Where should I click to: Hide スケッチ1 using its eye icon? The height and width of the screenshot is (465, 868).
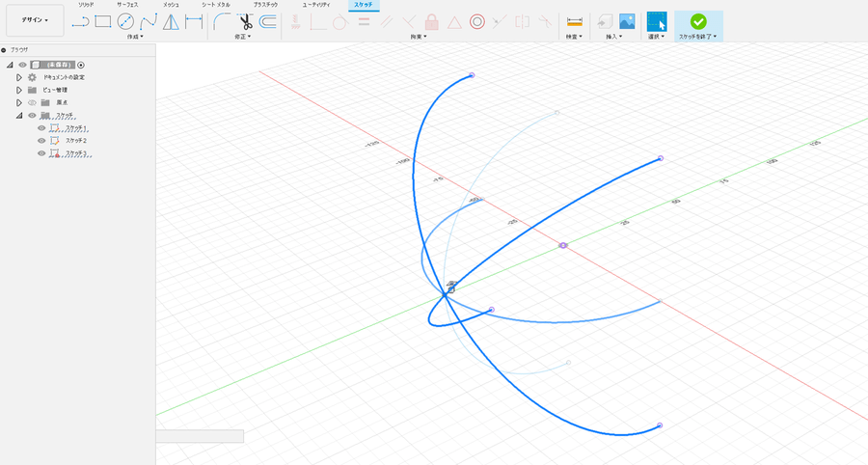pyautogui.click(x=41, y=128)
